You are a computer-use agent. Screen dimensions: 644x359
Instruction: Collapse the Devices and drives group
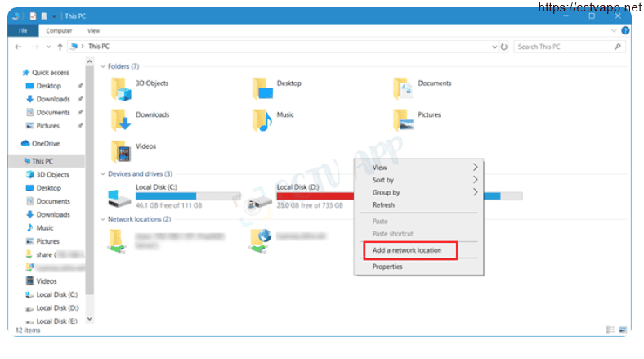103,173
